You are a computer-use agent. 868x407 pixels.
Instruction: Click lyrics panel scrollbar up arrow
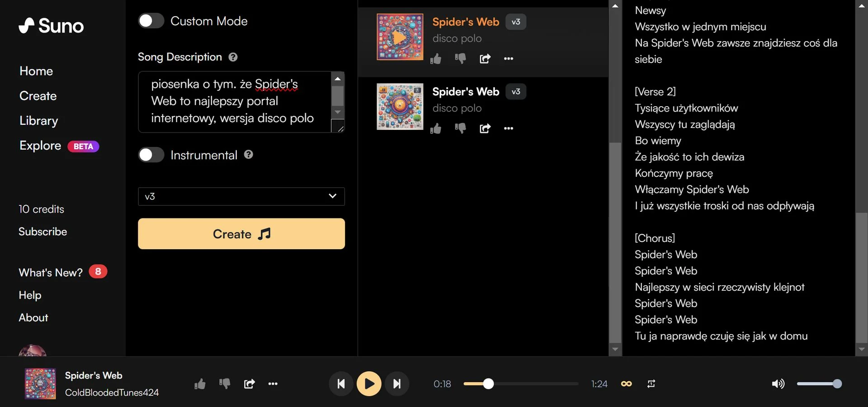pyautogui.click(x=862, y=5)
